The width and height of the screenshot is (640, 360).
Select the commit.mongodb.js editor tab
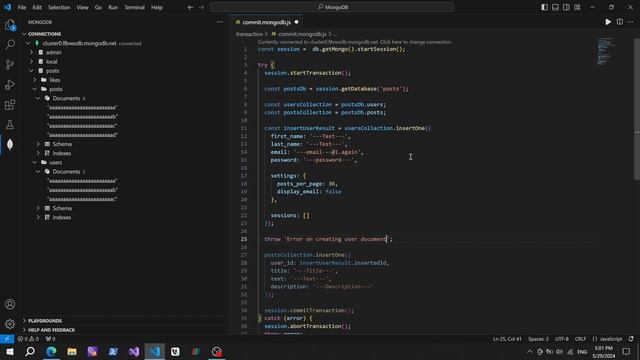pos(267,22)
